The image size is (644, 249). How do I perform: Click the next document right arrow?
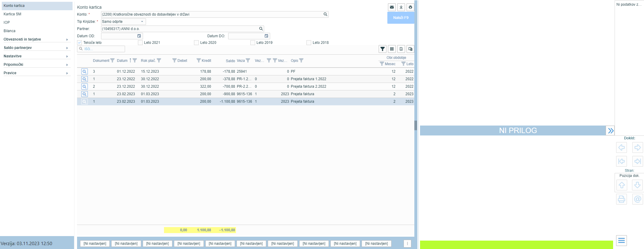coord(637,147)
